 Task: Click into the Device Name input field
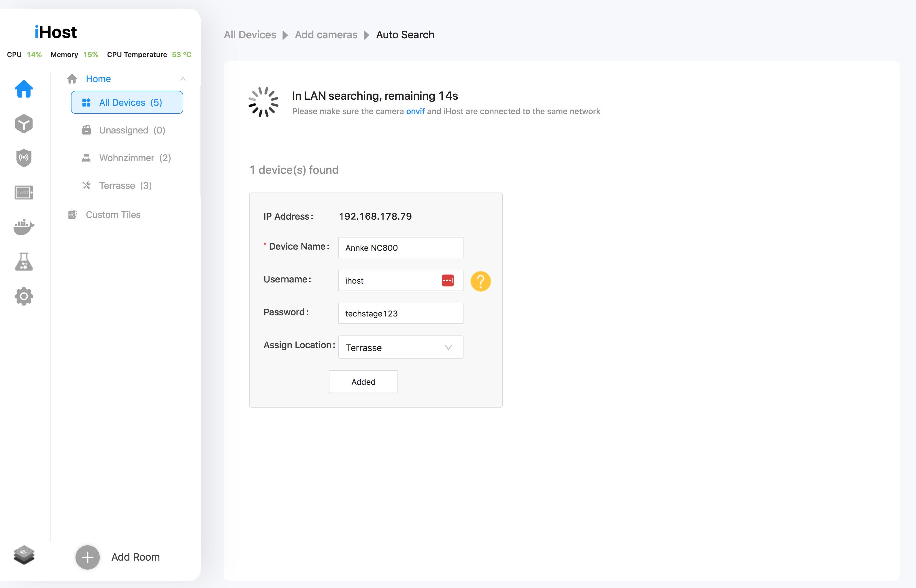point(401,248)
